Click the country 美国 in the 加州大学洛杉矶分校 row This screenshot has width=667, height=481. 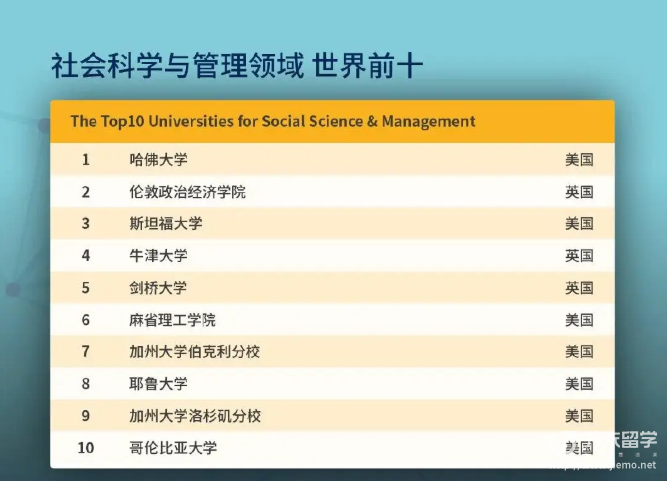[579, 416]
